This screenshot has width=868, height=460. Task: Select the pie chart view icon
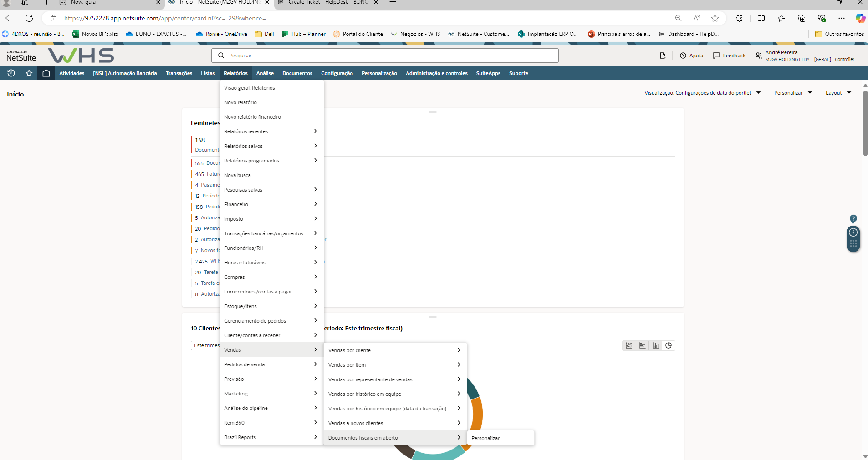click(669, 346)
